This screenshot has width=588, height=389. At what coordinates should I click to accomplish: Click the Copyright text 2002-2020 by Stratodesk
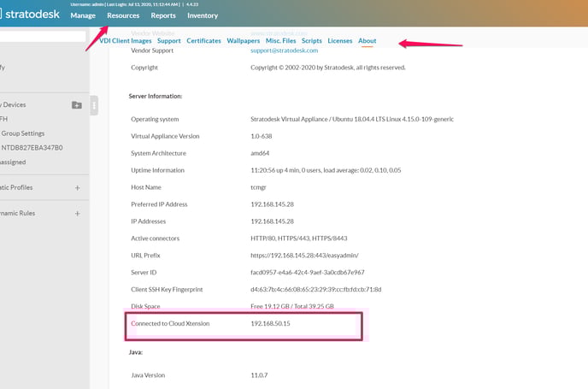(327, 68)
